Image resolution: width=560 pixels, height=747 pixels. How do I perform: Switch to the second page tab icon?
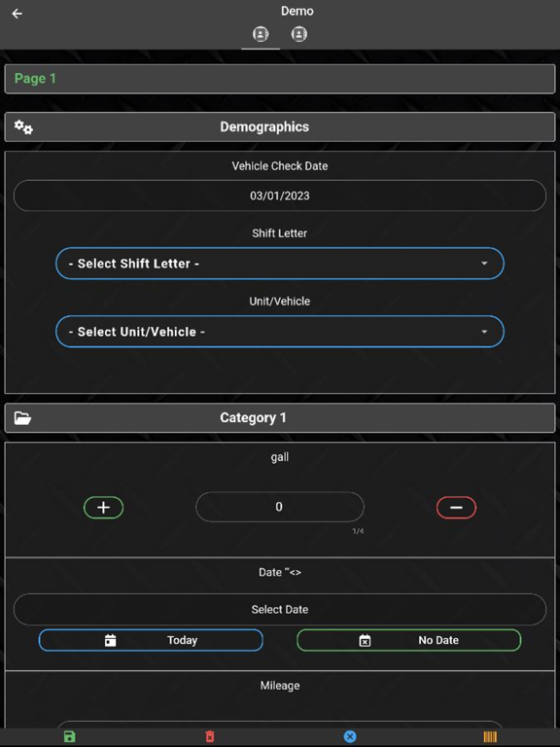299,34
